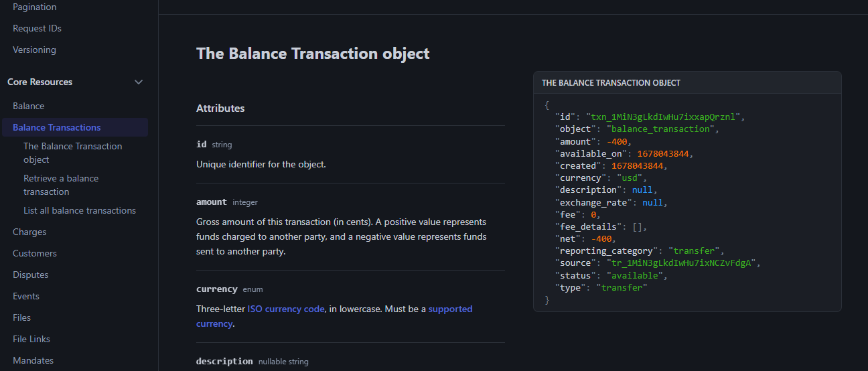The height and width of the screenshot is (371, 868).
Task: Open The Balance Transaction object sub-item
Action: pyautogui.click(x=72, y=153)
